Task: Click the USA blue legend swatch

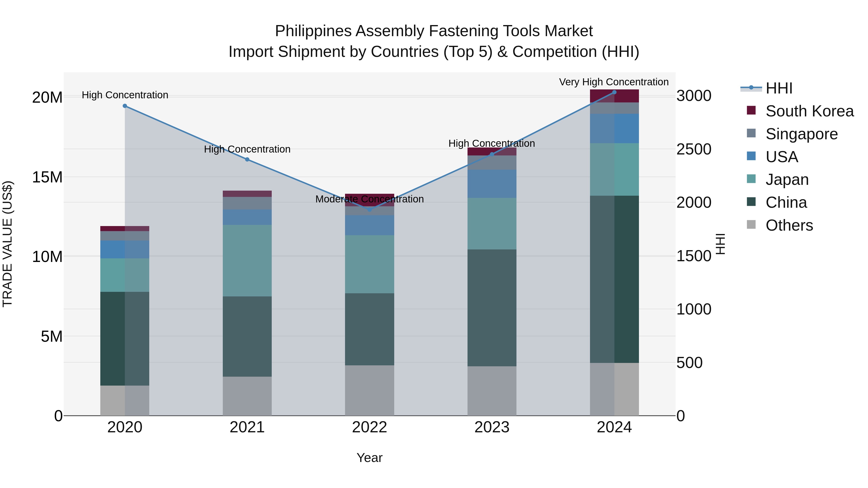Action: (x=751, y=156)
